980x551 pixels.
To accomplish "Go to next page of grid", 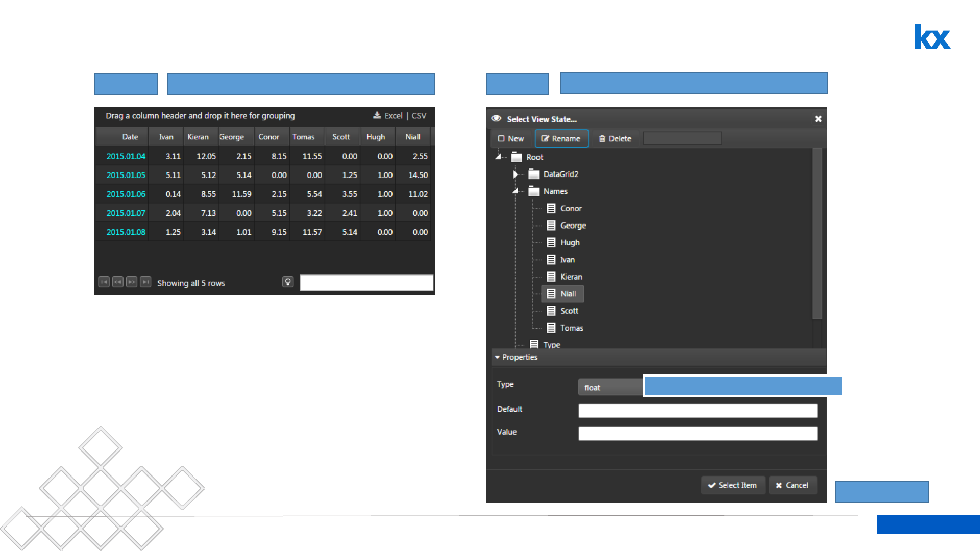I will point(132,282).
